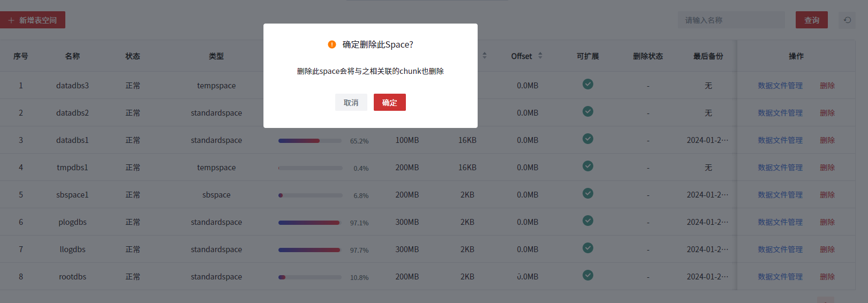
Task: Click the scalable checkmark for datadbs3
Action: tap(587, 85)
